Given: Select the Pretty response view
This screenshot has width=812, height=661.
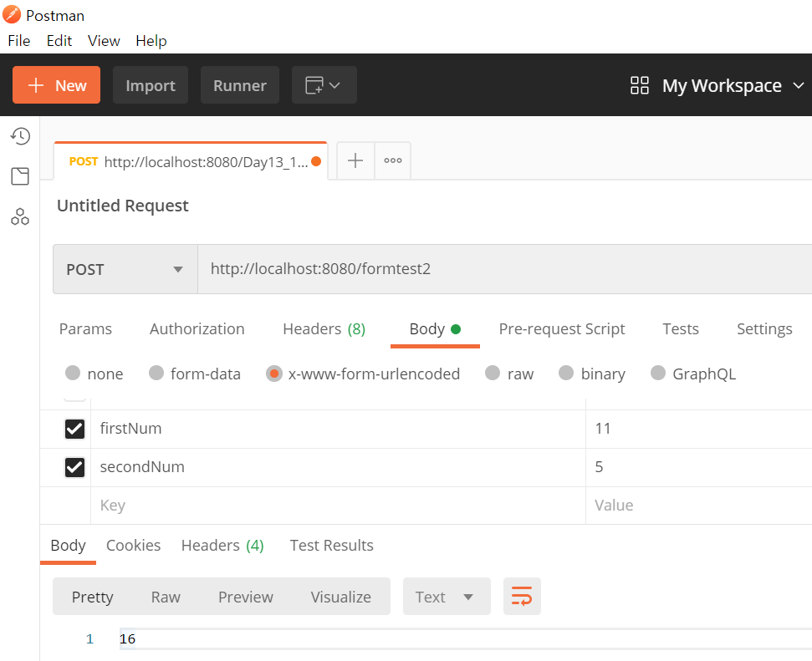Looking at the screenshot, I should (92, 597).
